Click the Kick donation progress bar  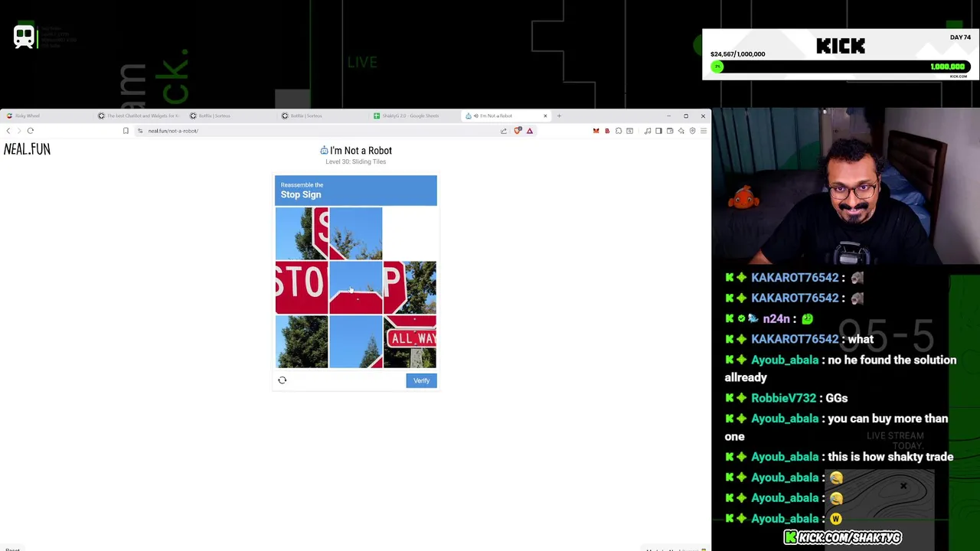[x=840, y=67]
